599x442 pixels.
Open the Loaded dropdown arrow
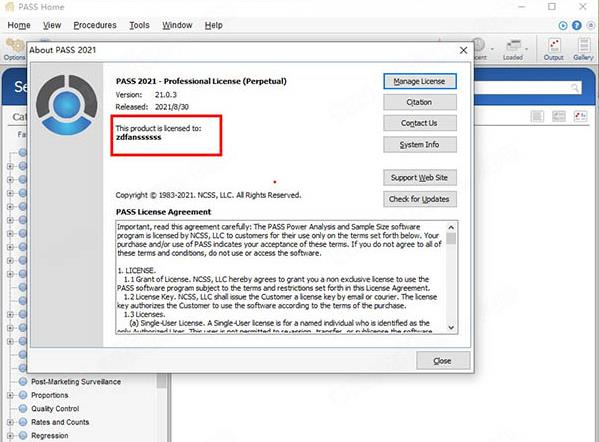pos(526,49)
